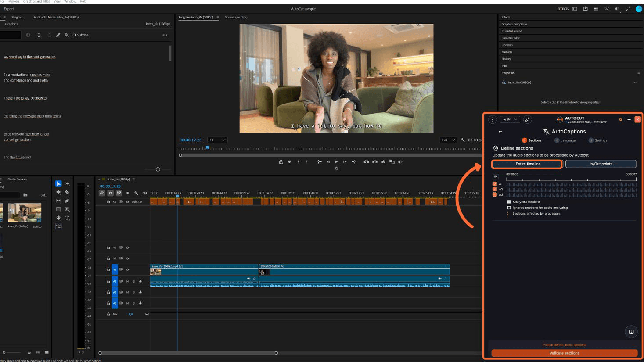Toggle lock on track A3

108,303
